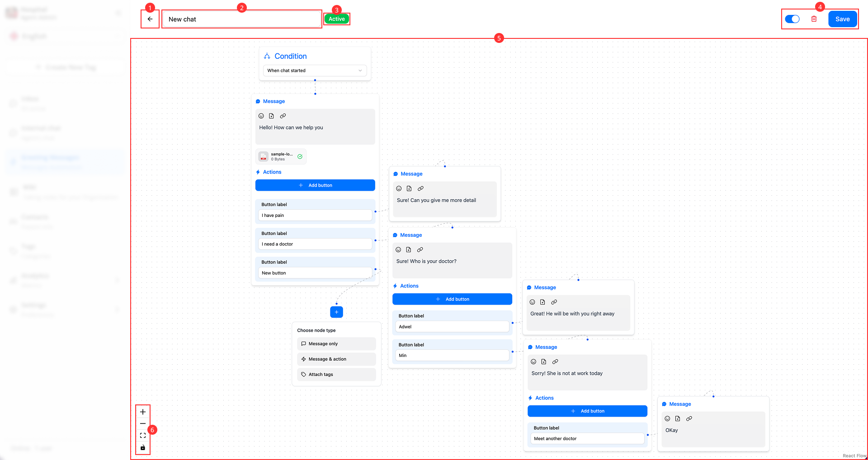The width and height of the screenshot is (868, 460).
Task: Click the Save button
Action: 842,19
